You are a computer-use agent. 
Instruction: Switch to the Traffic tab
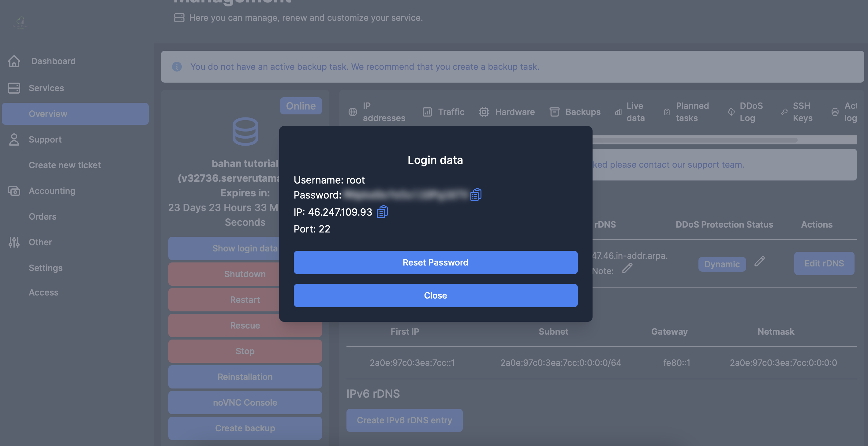(x=451, y=112)
